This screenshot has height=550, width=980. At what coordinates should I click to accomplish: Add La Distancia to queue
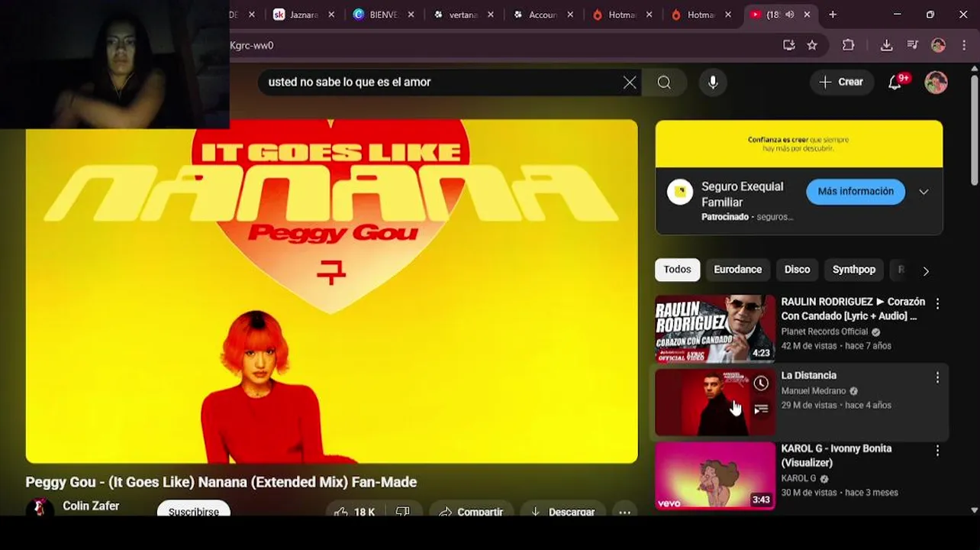click(x=761, y=409)
